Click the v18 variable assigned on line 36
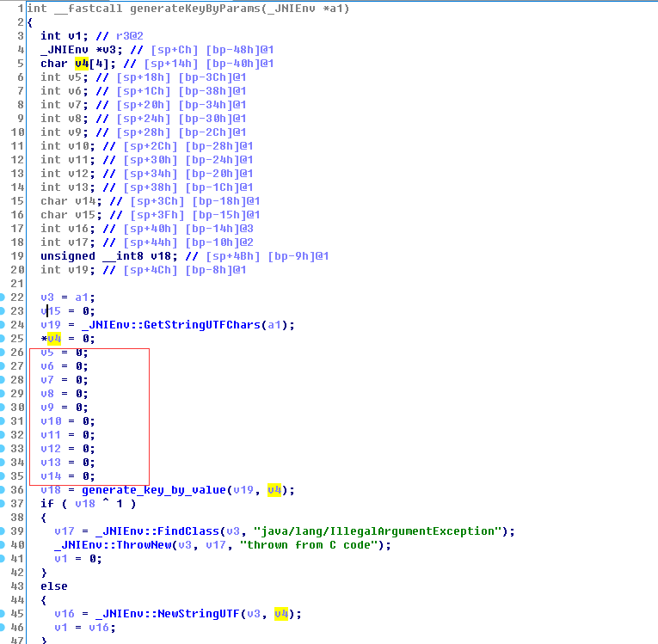 (51, 490)
